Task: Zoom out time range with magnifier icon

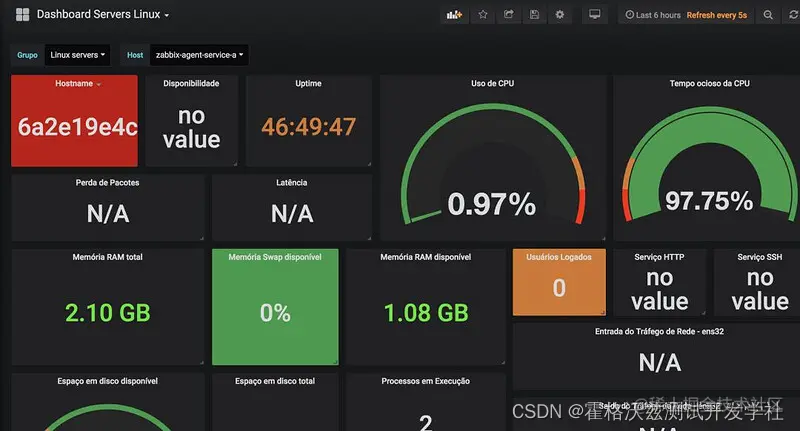Action: [x=768, y=15]
